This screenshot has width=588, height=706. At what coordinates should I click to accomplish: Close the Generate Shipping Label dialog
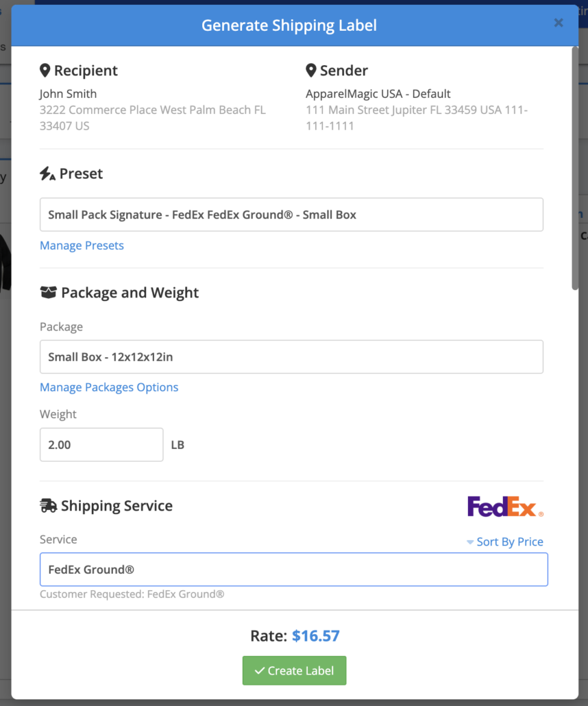pyautogui.click(x=559, y=23)
